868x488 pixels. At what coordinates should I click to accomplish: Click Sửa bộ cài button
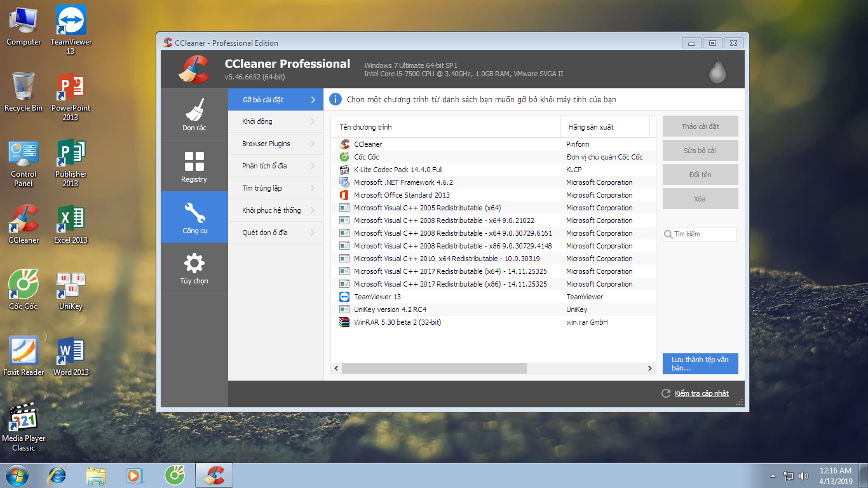(x=700, y=151)
